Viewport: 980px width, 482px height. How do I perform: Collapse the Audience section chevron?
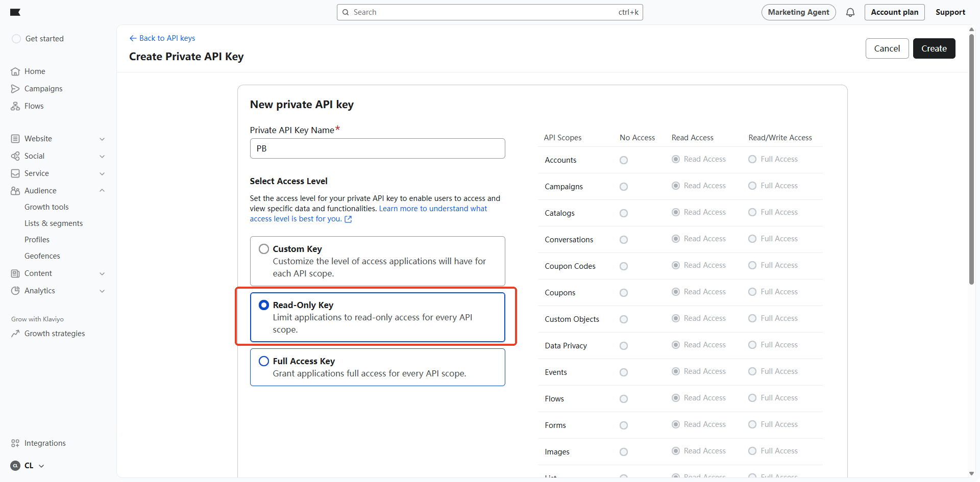pos(102,191)
